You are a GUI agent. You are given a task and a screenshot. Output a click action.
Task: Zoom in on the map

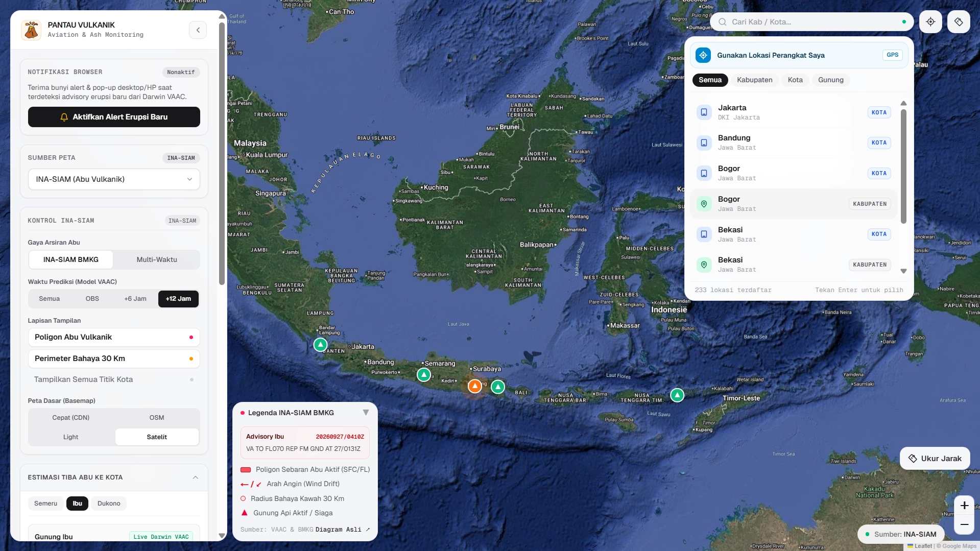click(x=964, y=506)
